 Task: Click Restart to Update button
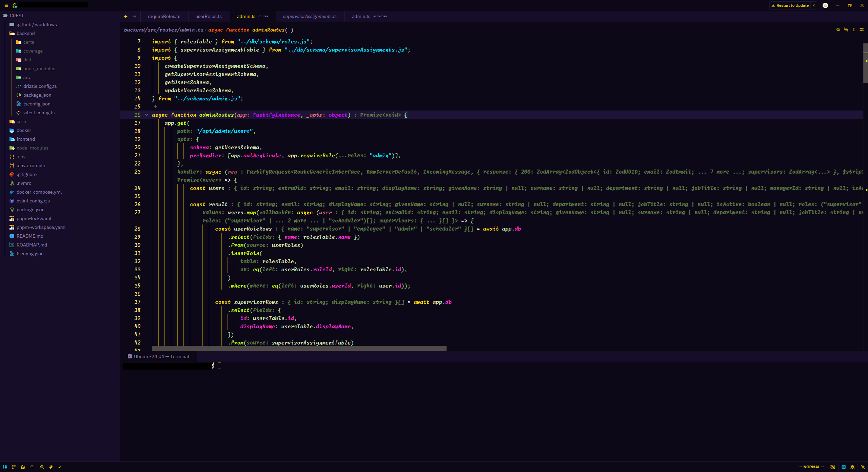pyautogui.click(x=790, y=5)
